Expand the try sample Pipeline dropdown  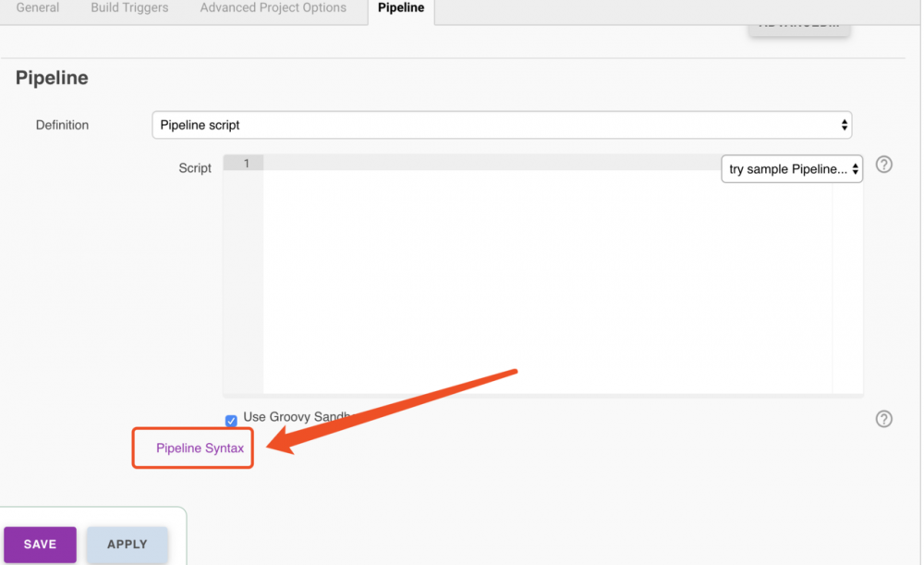tap(792, 169)
